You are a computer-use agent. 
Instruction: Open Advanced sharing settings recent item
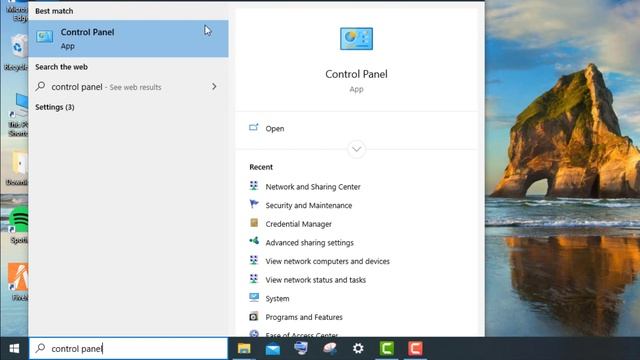(309, 243)
